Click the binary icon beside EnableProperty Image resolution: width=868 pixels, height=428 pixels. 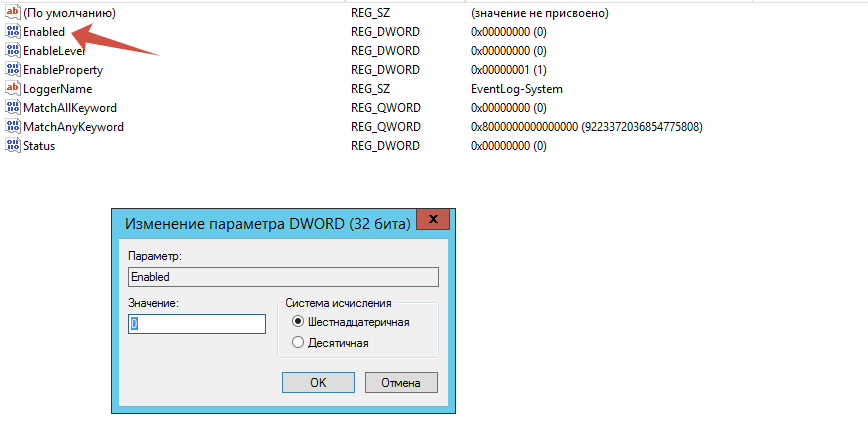[x=12, y=70]
